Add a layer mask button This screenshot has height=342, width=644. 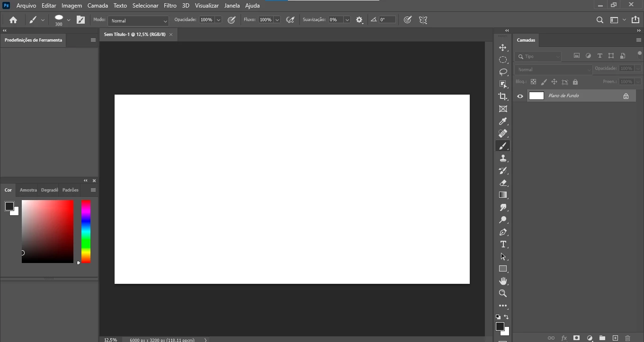click(x=576, y=338)
